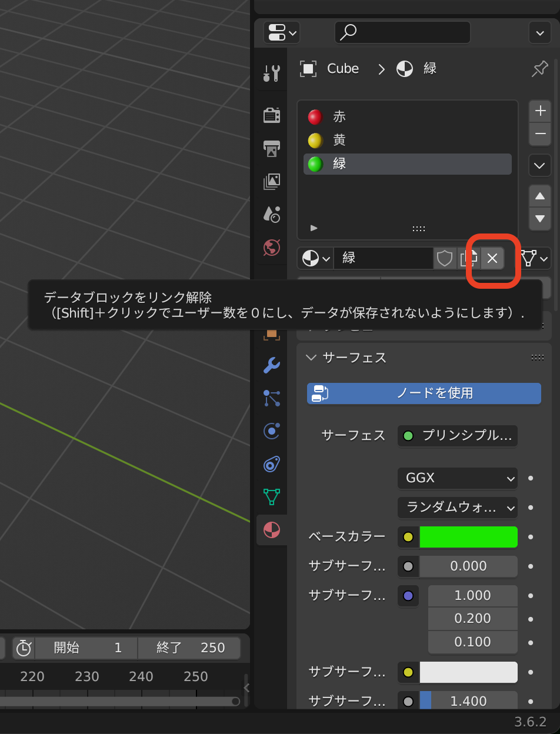Click the Cube object icon in breadcrumb
560x734 pixels.
308,69
